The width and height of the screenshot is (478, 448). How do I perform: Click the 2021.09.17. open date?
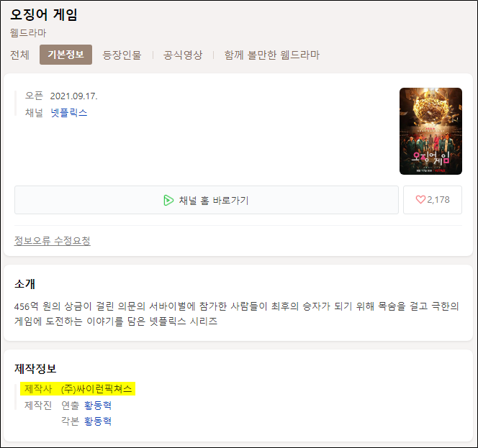click(73, 96)
